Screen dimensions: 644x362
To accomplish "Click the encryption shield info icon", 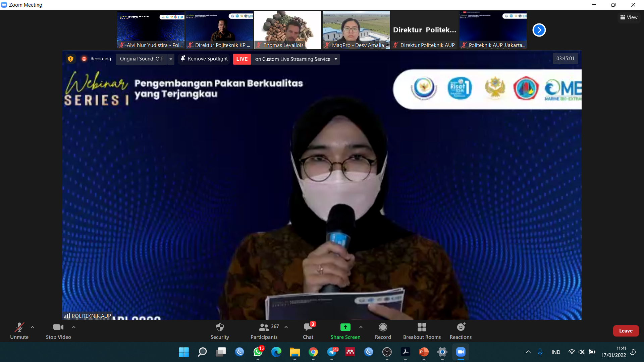I will (x=70, y=59).
